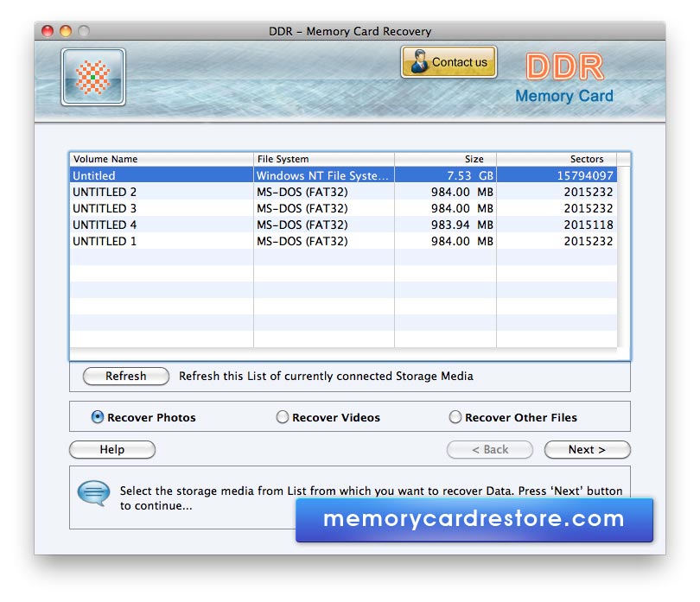Click the volume list vertical scrollbar
This screenshot has height=602, width=700.
[x=624, y=257]
